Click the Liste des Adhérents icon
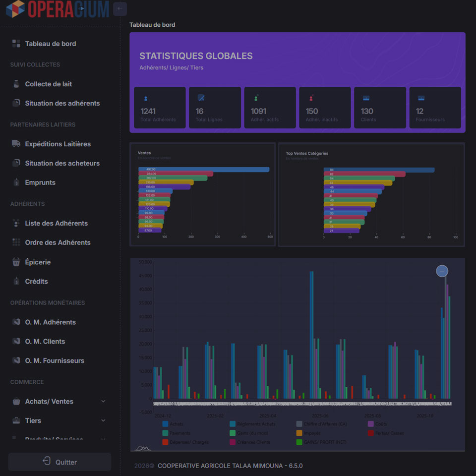This screenshot has height=476, width=476. (16, 223)
